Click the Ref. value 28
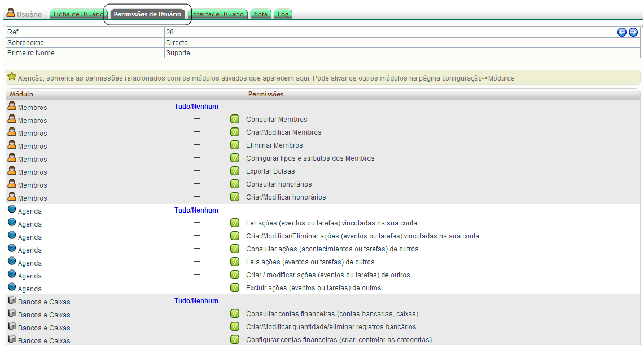Image resolution: width=644 pixels, height=345 pixels. pos(170,32)
